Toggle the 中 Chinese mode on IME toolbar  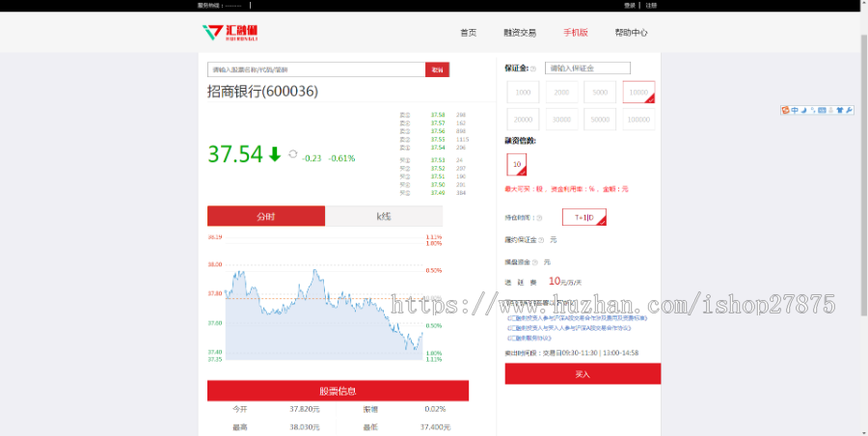tap(795, 110)
